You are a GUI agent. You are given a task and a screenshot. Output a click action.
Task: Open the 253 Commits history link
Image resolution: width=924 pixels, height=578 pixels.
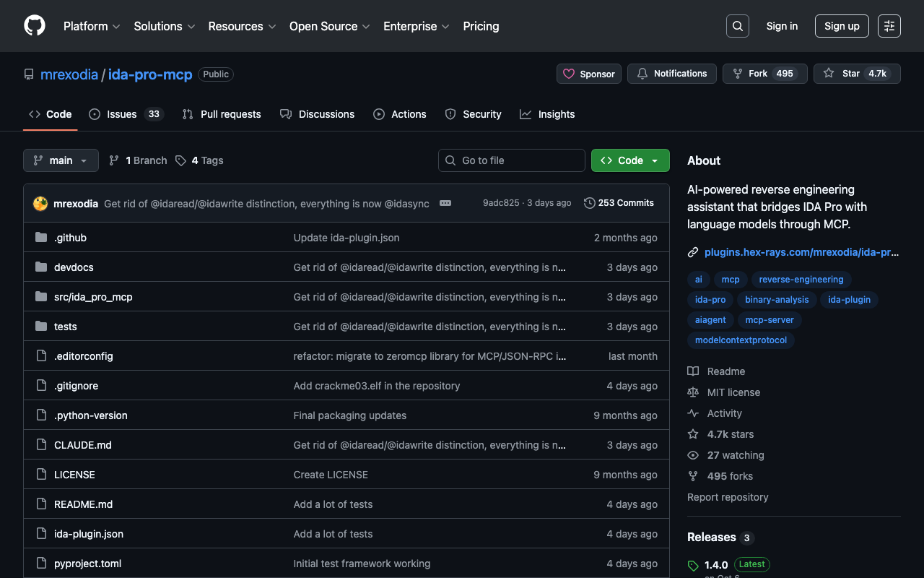[x=619, y=203]
